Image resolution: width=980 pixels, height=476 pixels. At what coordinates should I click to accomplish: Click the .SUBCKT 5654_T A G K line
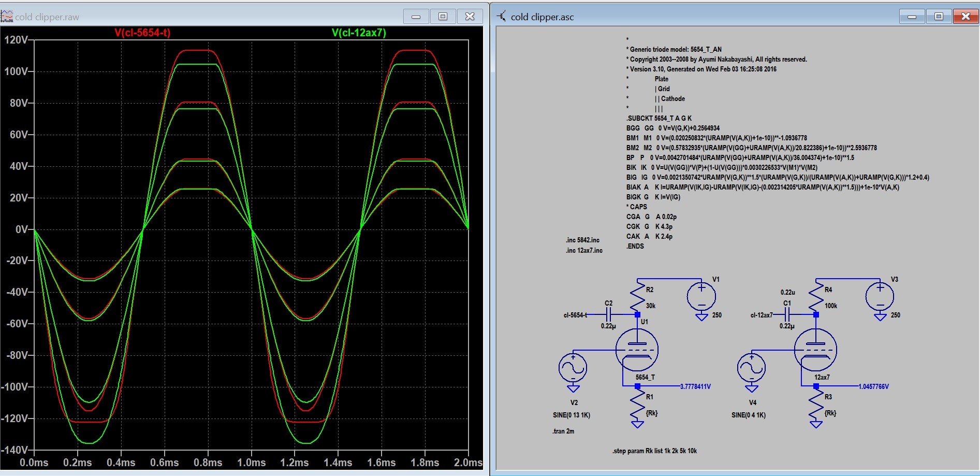(x=659, y=118)
